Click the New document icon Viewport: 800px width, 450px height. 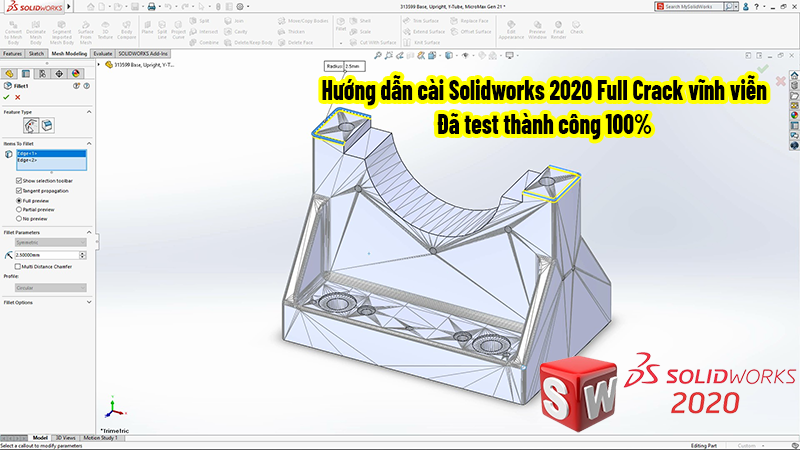pyautogui.click(x=102, y=7)
